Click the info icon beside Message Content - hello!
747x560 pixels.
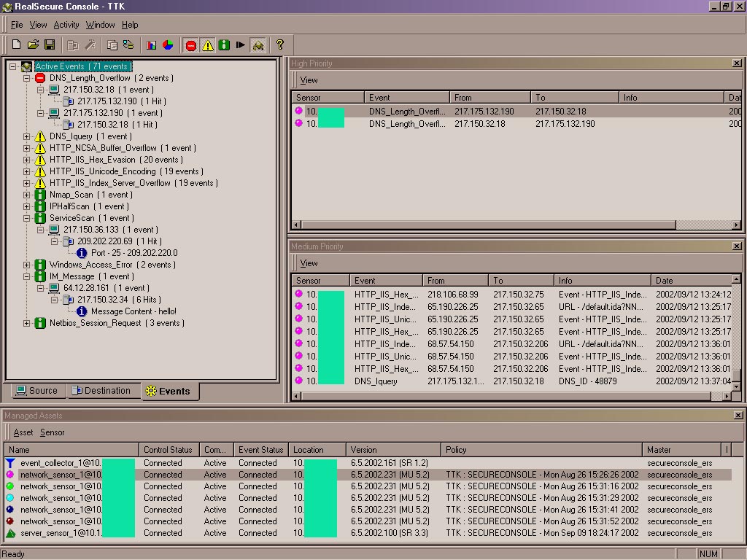[x=82, y=311]
